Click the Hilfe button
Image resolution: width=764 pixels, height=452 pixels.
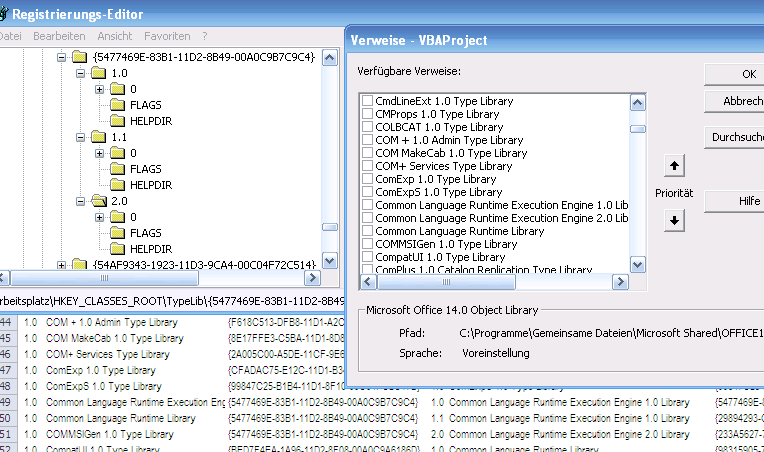tap(734, 201)
